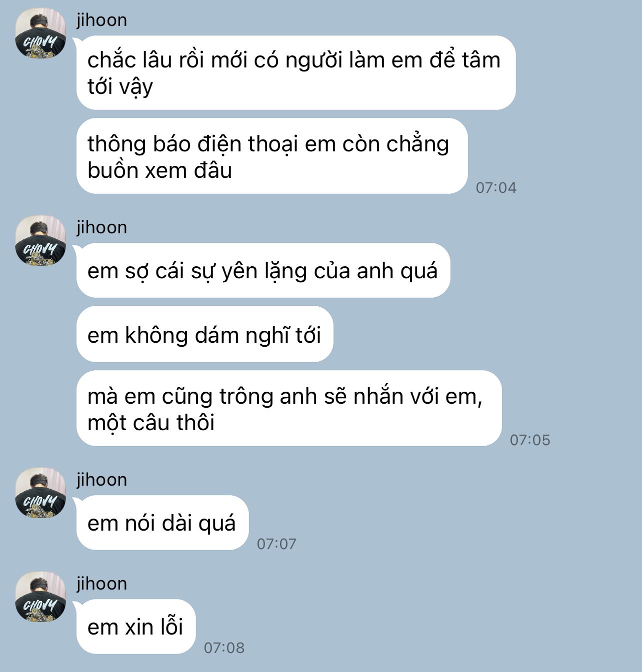Image resolution: width=642 pixels, height=672 pixels.
Task: Open jihoon's avatar beside the 07:04 messages
Action: coord(40,33)
